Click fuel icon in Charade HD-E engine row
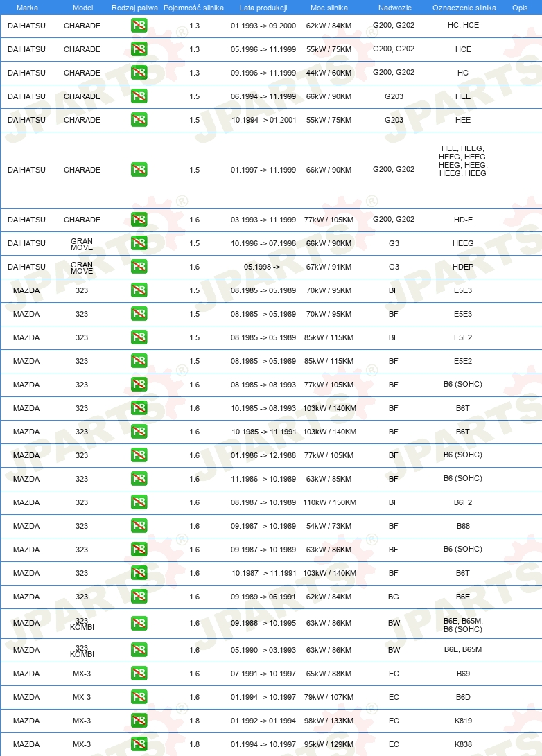 coord(139,220)
